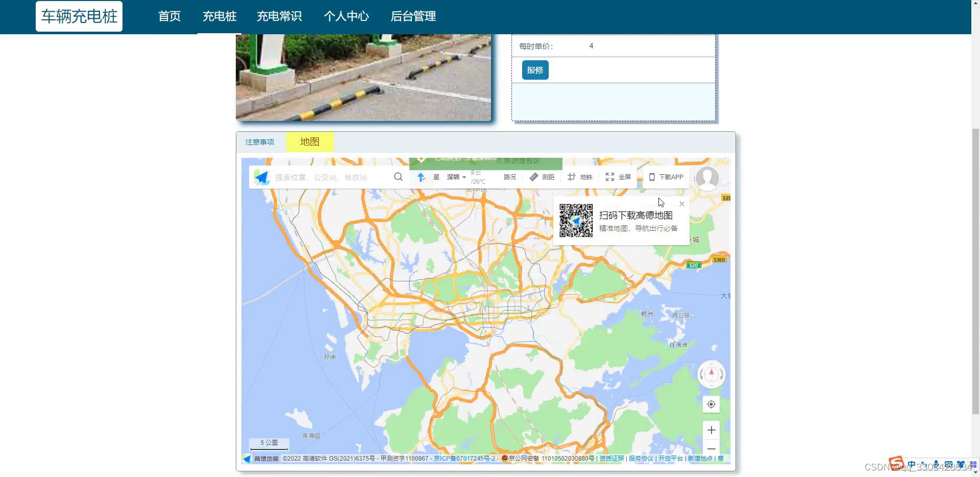
Task: Switch to the 地图 tab
Action: pos(310,142)
